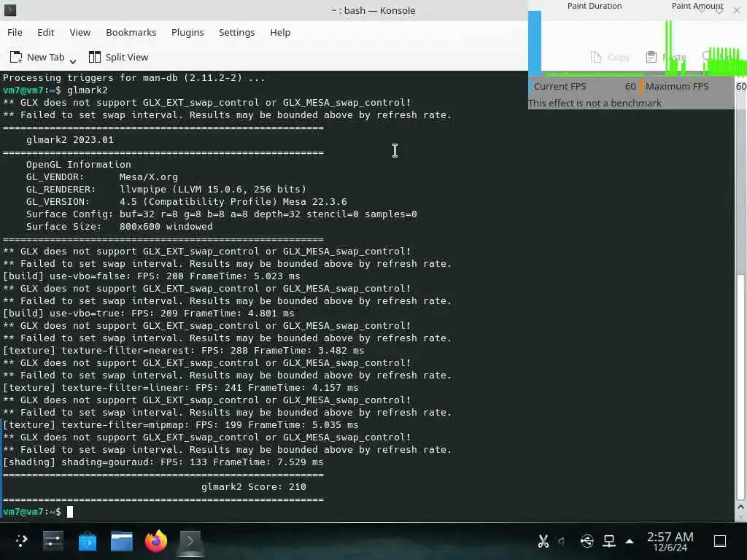This screenshot has width=747, height=560.
Task: Open the Plugins menu
Action: click(x=187, y=32)
